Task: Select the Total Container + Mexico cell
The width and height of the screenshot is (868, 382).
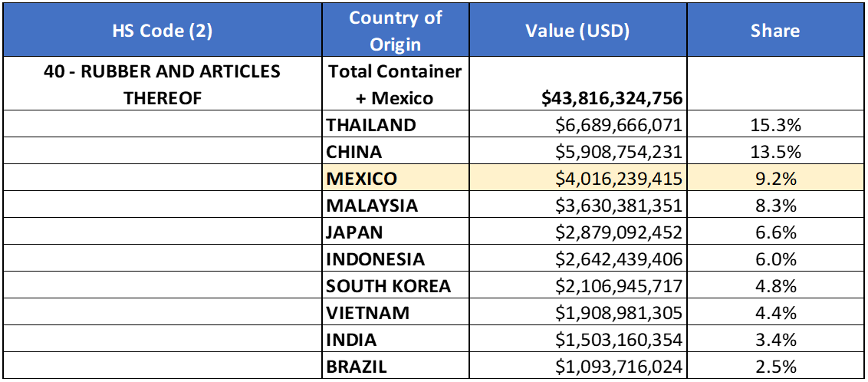Action: point(394,85)
